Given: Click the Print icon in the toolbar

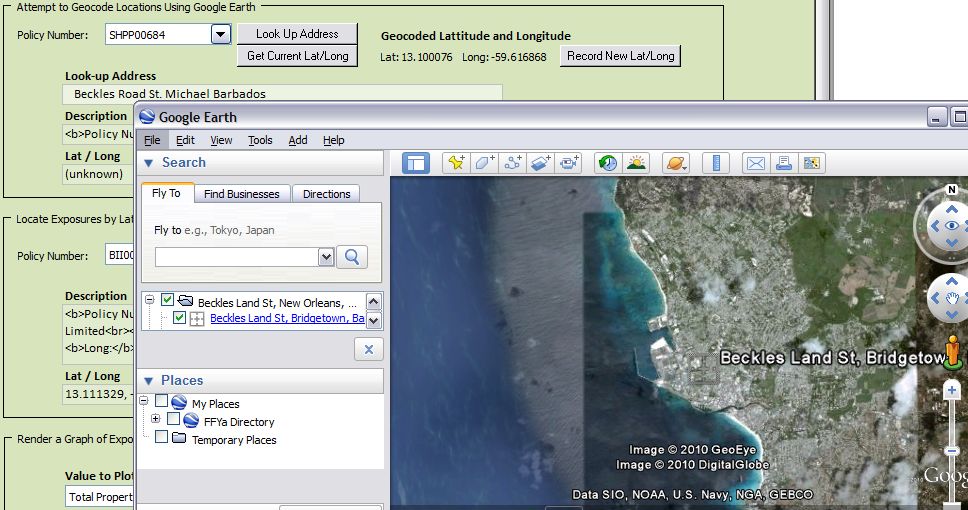Looking at the screenshot, I should pyautogui.click(x=784, y=163).
